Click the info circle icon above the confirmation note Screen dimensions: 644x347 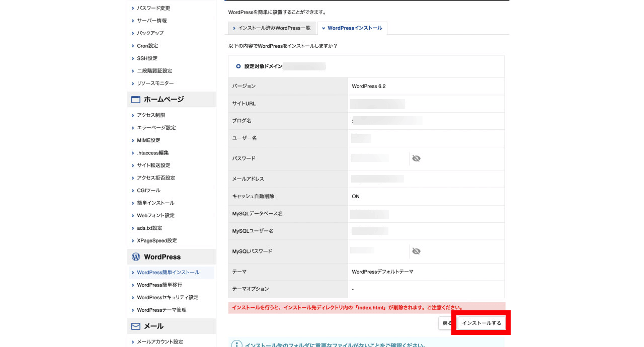236,344
